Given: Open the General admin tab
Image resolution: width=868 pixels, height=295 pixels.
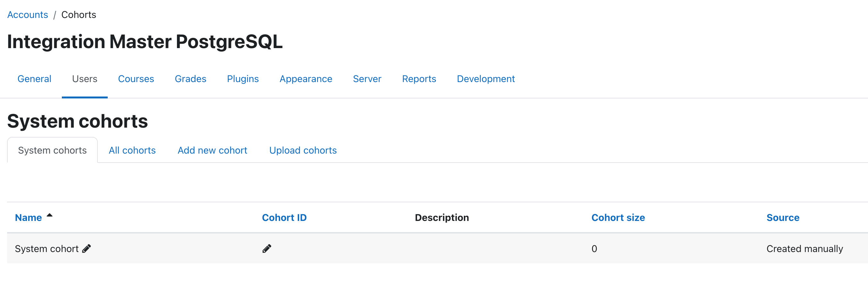Looking at the screenshot, I should click(34, 79).
